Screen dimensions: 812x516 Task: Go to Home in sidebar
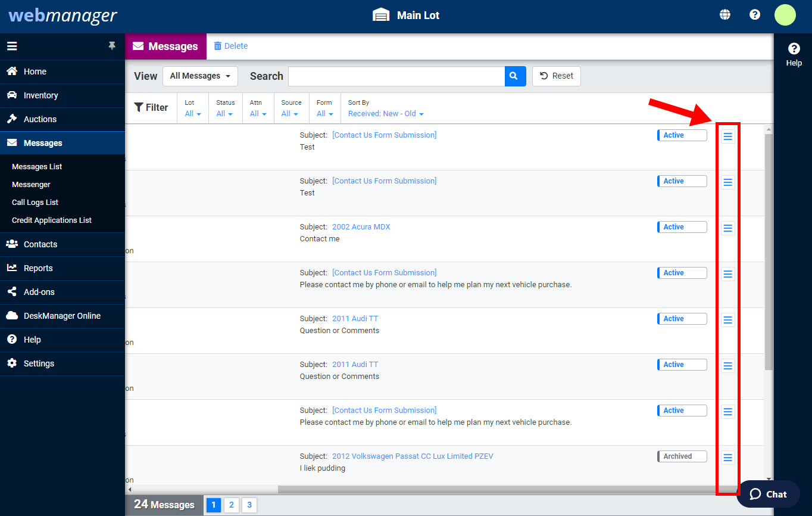(63, 72)
